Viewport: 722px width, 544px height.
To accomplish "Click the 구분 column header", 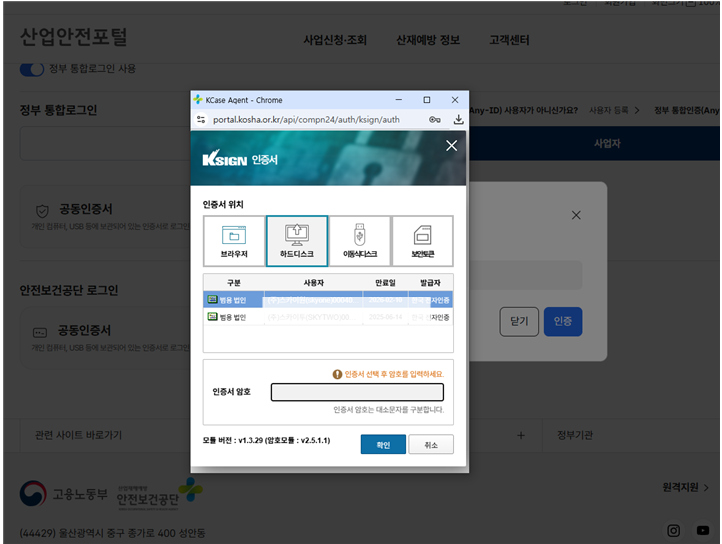I will point(233,282).
